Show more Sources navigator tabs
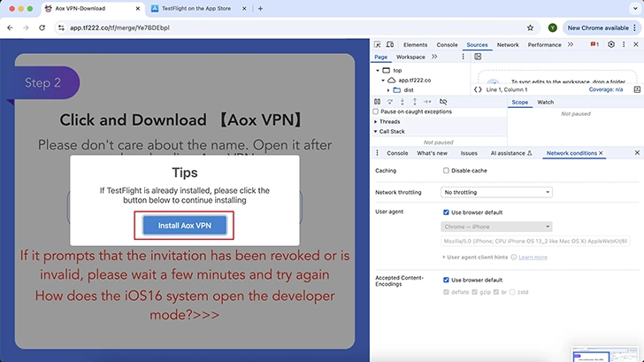This screenshot has width=644, height=362. pyautogui.click(x=434, y=57)
